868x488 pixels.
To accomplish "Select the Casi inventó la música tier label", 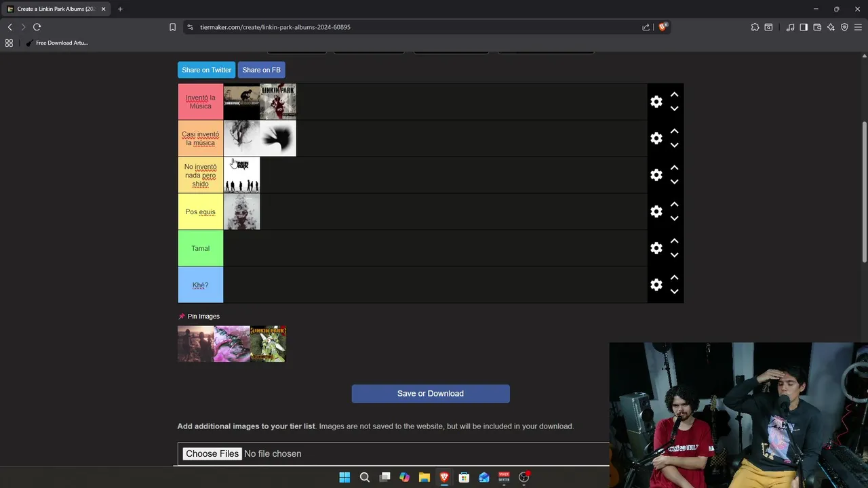I will click(201, 138).
